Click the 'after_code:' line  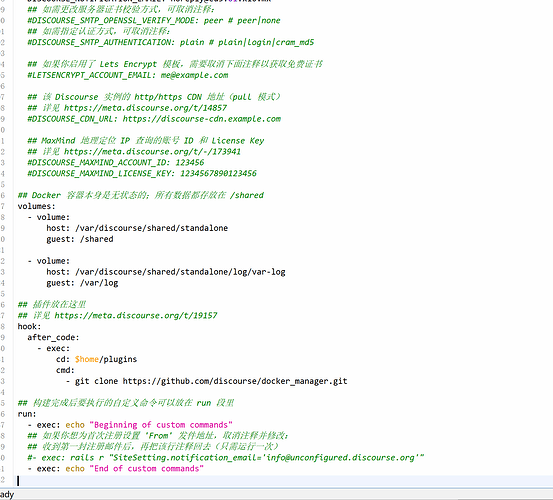click(x=53, y=337)
